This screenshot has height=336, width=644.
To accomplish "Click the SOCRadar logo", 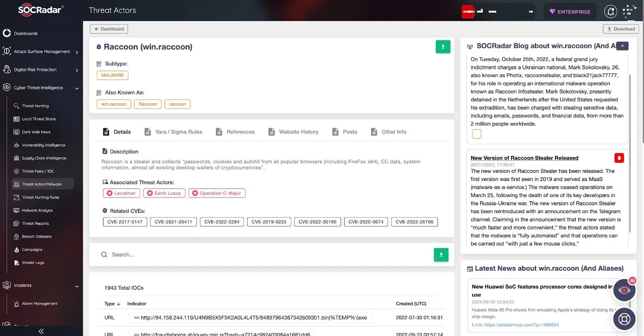I will 41,10.
